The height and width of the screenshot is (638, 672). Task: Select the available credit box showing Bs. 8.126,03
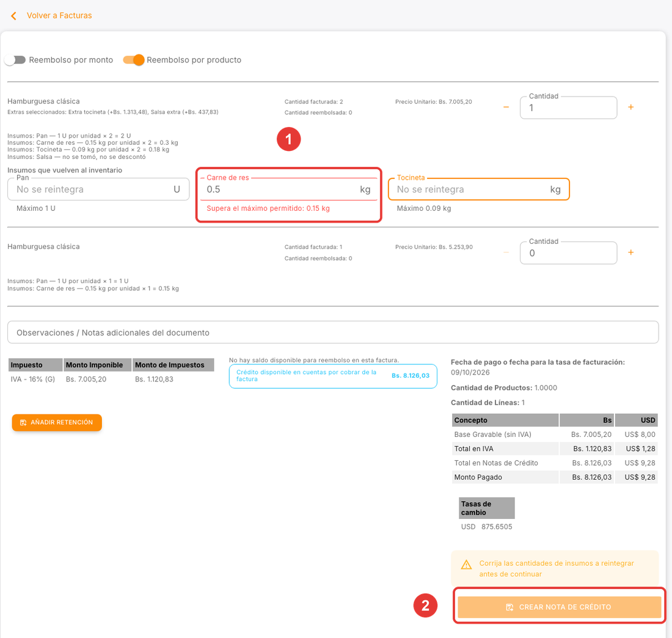(x=333, y=376)
